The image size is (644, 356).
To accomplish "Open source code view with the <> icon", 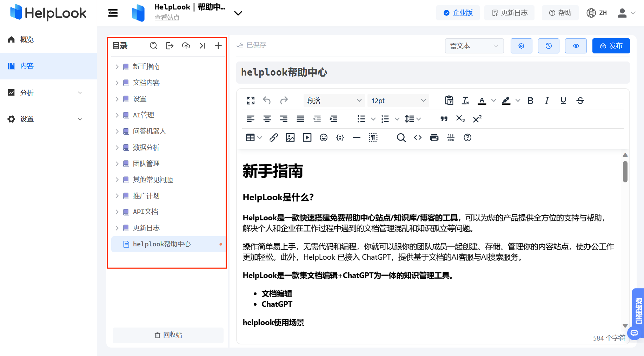I will tap(418, 137).
